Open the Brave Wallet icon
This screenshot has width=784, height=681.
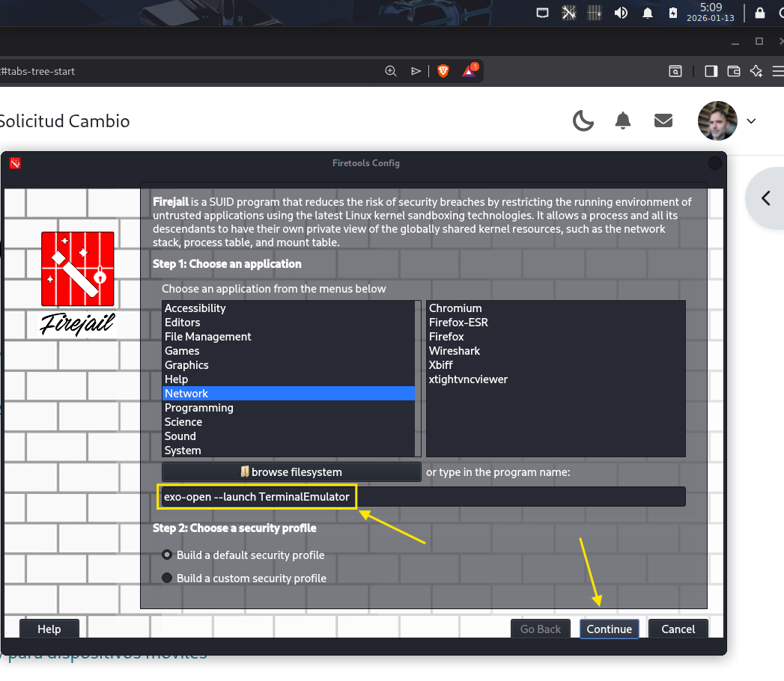[x=734, y=71]
